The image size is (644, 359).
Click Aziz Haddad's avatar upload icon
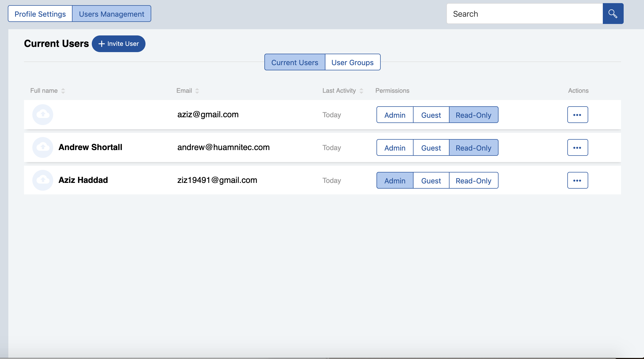pos(43,180)
